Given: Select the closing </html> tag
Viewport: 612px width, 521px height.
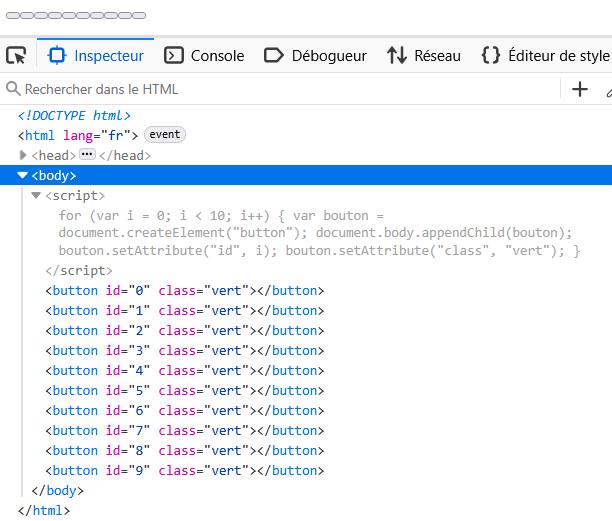Looking at the screenshot, I should 44,510.
